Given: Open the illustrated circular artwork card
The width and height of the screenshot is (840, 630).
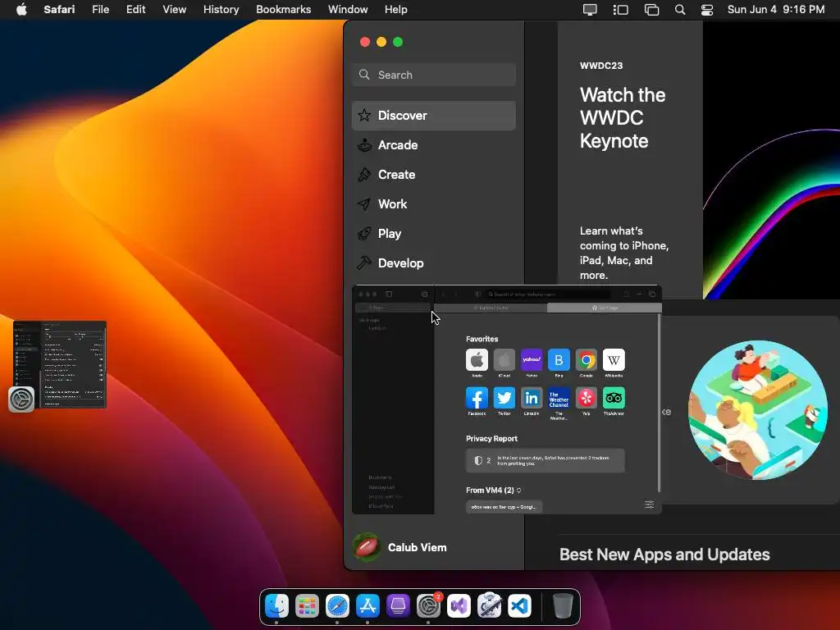Looking at the screenshot, I should click(757, 410).
